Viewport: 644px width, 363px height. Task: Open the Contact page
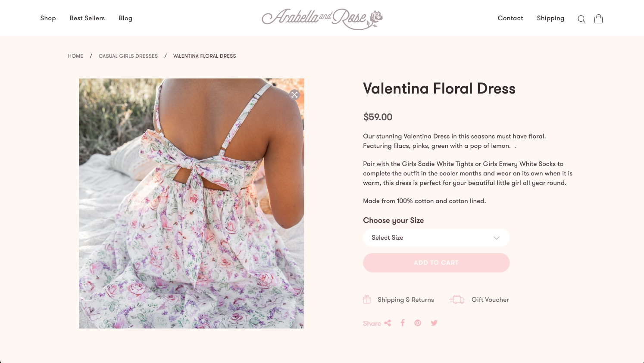[x=510, y=18]
